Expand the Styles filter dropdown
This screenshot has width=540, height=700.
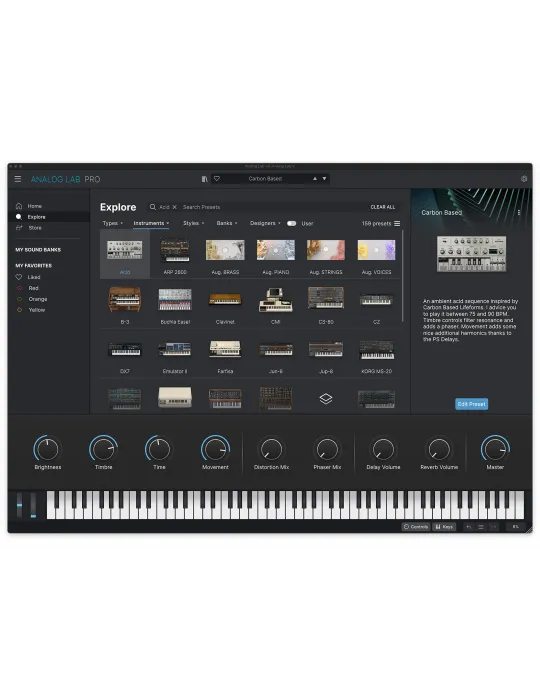(193, 223)
